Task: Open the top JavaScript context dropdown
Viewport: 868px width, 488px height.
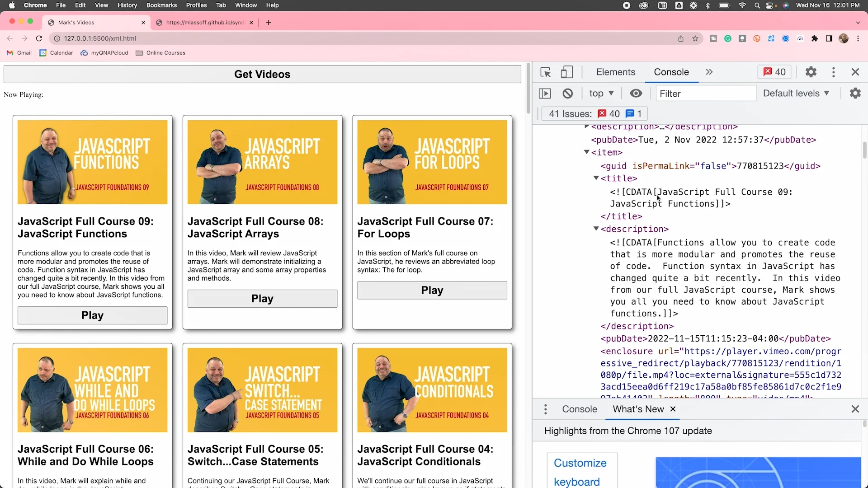Action: 601,94
